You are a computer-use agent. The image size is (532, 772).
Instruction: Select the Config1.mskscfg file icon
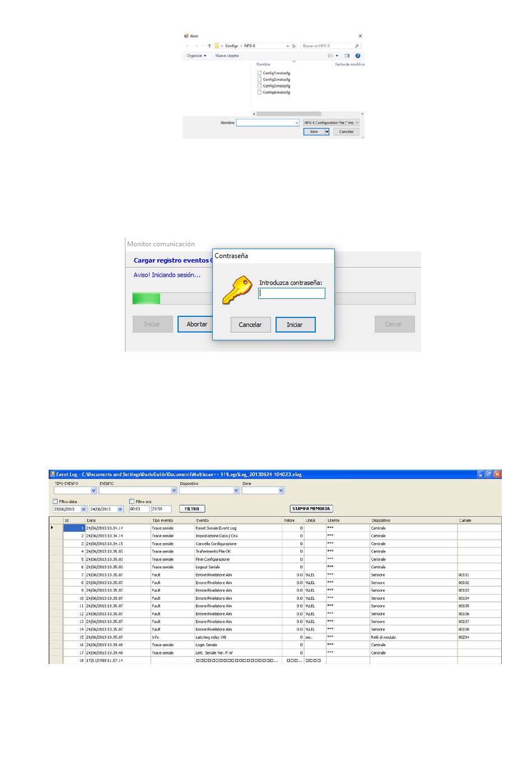coord(259,73)
